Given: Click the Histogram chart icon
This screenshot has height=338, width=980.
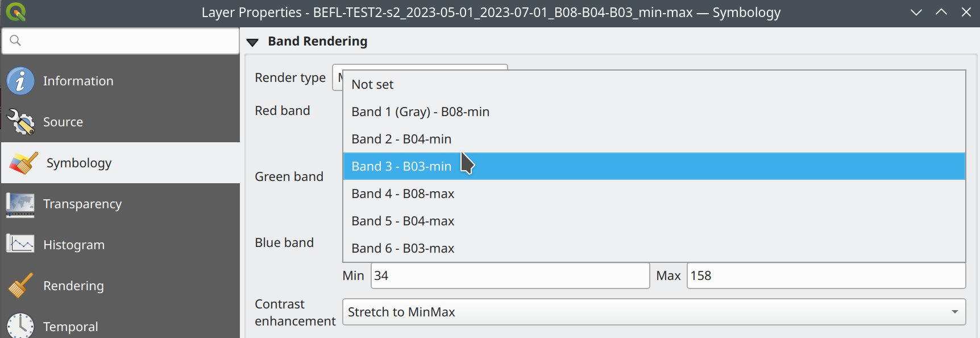Looking at the screenshot, I should [x=20, y=245].
